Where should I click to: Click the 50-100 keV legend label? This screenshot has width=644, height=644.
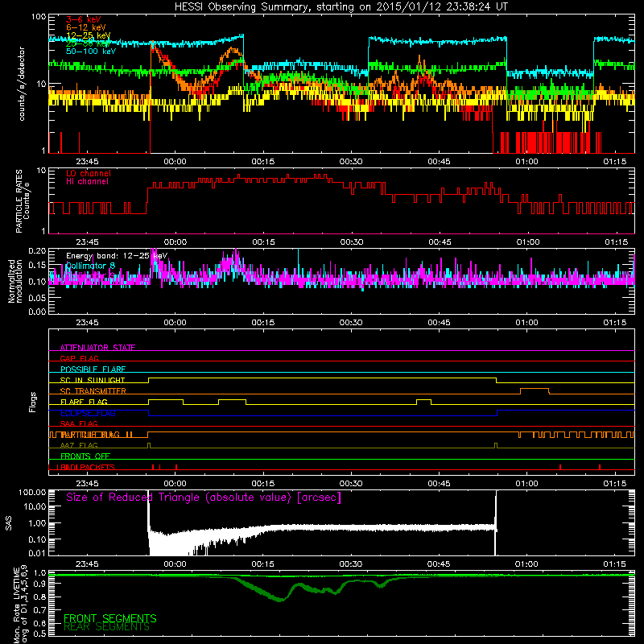tap(91, 52)
